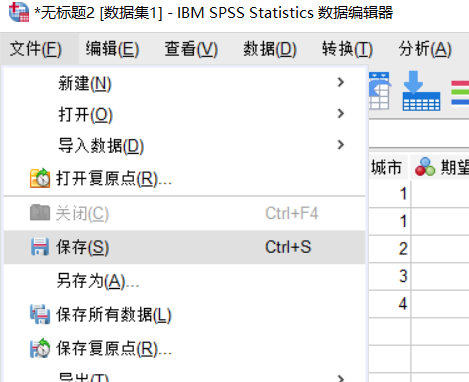Click the insert cases download-arrow toolbar icon

click(x=421, y=91)
